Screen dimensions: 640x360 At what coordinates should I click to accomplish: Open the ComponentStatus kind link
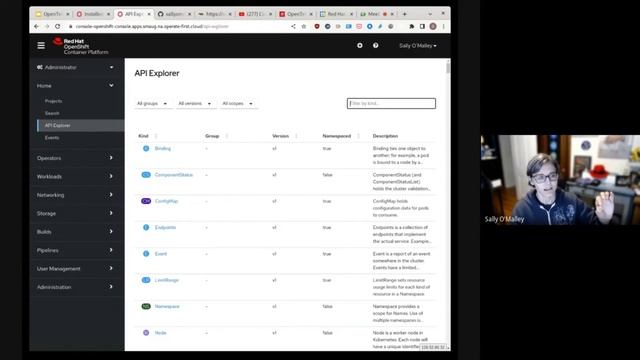pyautogui.click(x=174, y=175)
